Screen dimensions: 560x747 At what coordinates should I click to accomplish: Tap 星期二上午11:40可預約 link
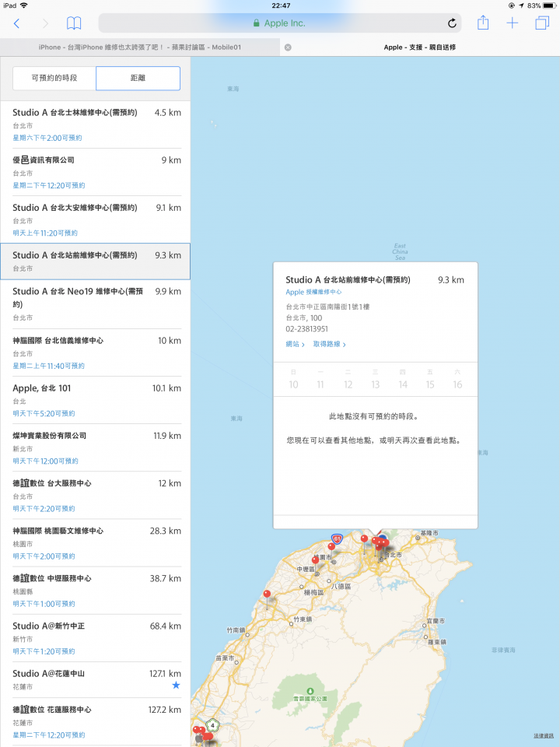coord(48,366)
